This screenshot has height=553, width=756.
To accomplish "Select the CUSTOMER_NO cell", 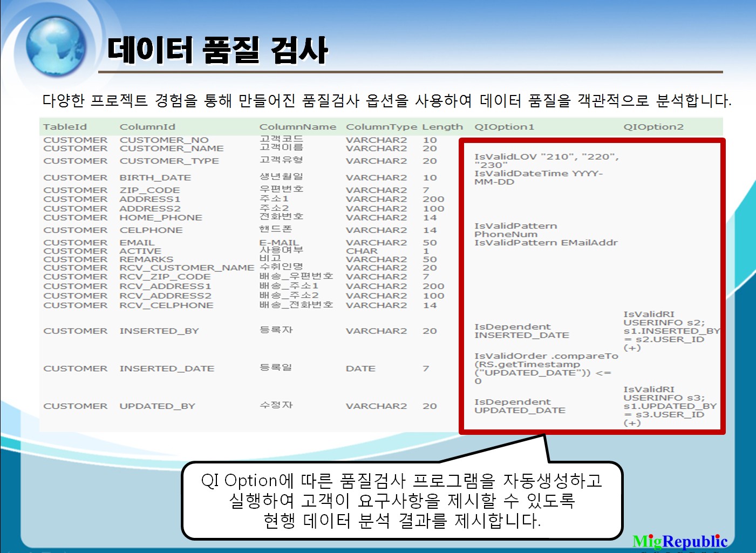I will point(164,140).
